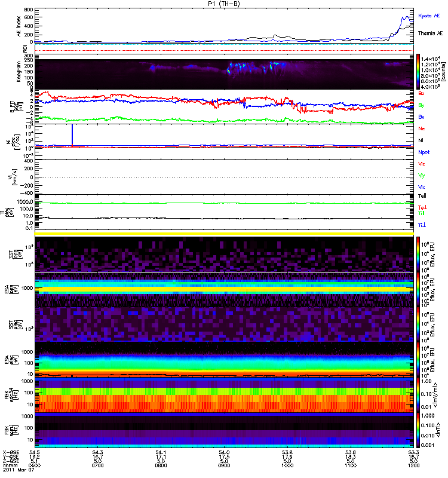Select the Themis AE legend label
448x478 pixels.
point(430,33)
